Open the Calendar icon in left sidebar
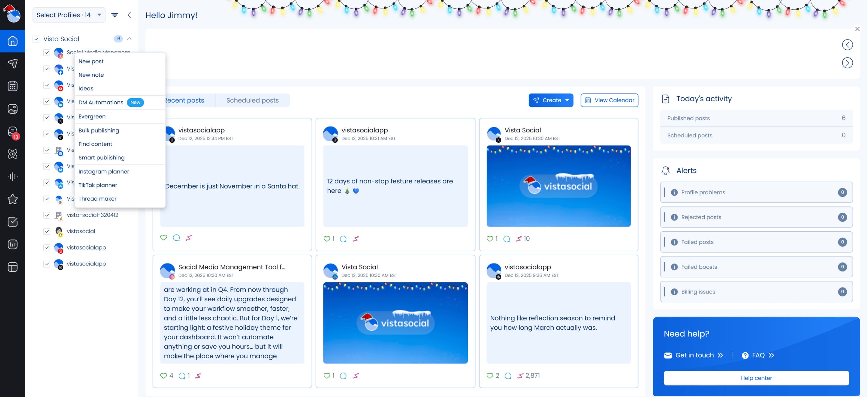This screenshot has height=397, width=868. pyautogui.click(x=12, y=86)
